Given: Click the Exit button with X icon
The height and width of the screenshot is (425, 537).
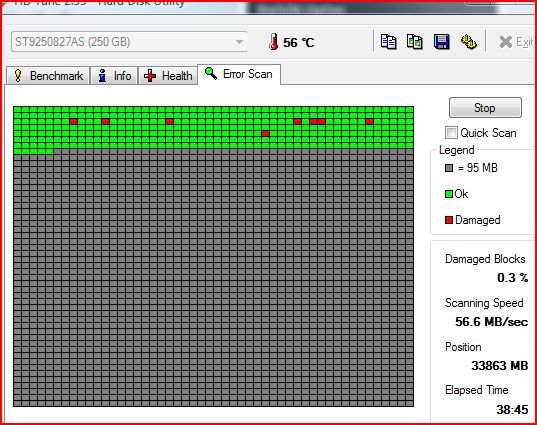Looking at the screenshot, I should 516,42.
